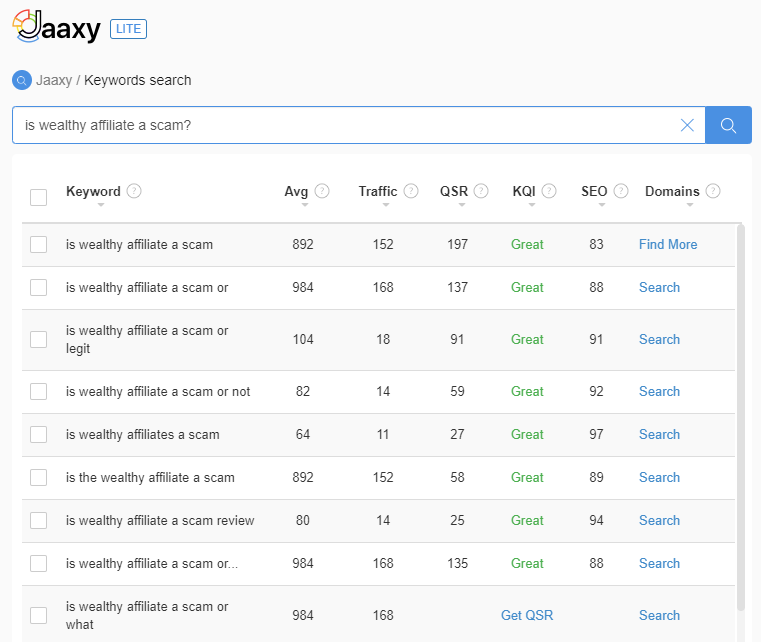Sort by KQI column arrow
The height and width of the screenshot is (642, 761).
pyautogui.click(x=532, y=205)
